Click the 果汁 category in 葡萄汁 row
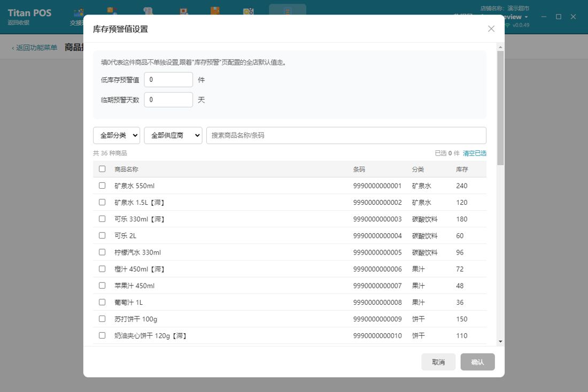 point(418,302)
